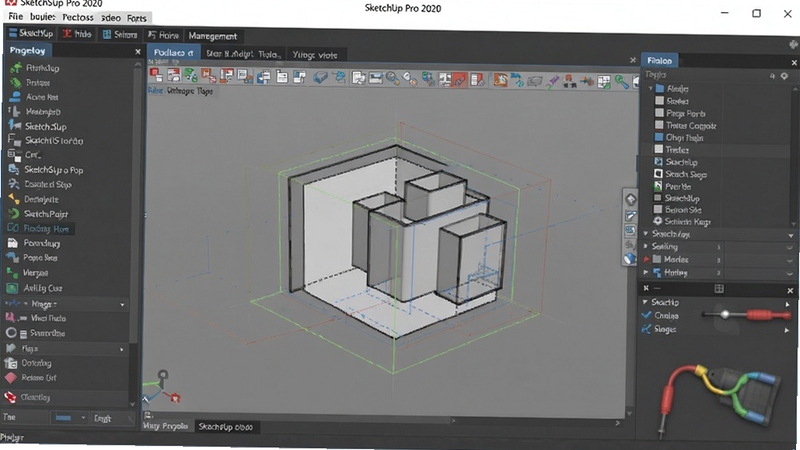
Task: Click the pin icon in right panel header
Action: tap(784, 76)
